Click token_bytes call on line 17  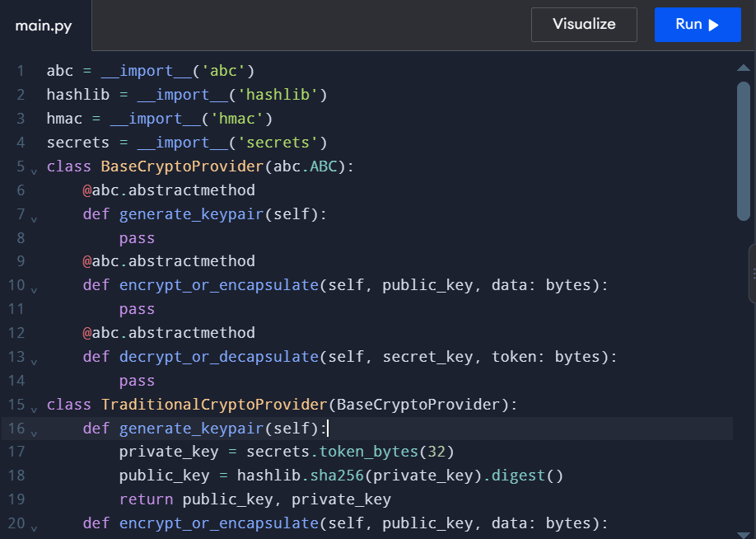(368, 452)
